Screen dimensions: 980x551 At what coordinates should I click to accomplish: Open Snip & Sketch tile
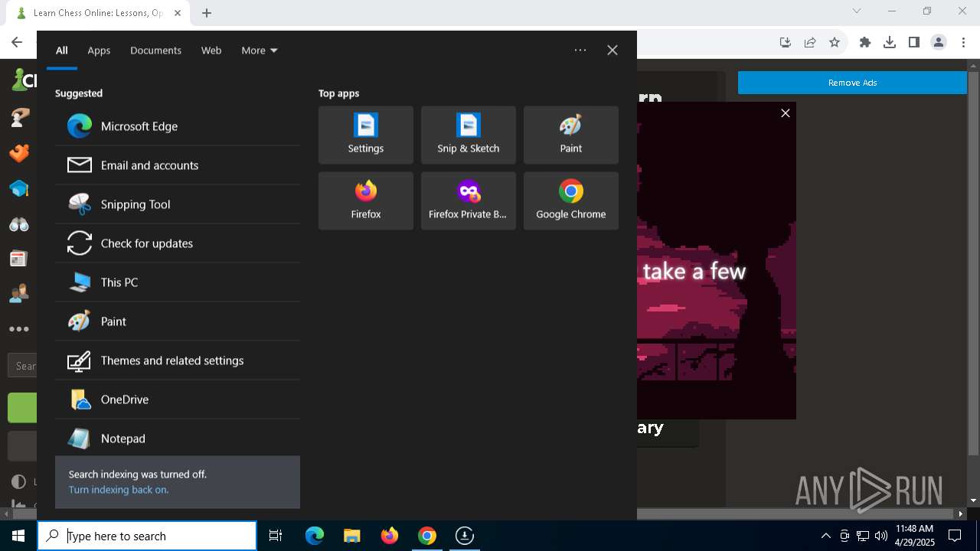click(469, 135)
